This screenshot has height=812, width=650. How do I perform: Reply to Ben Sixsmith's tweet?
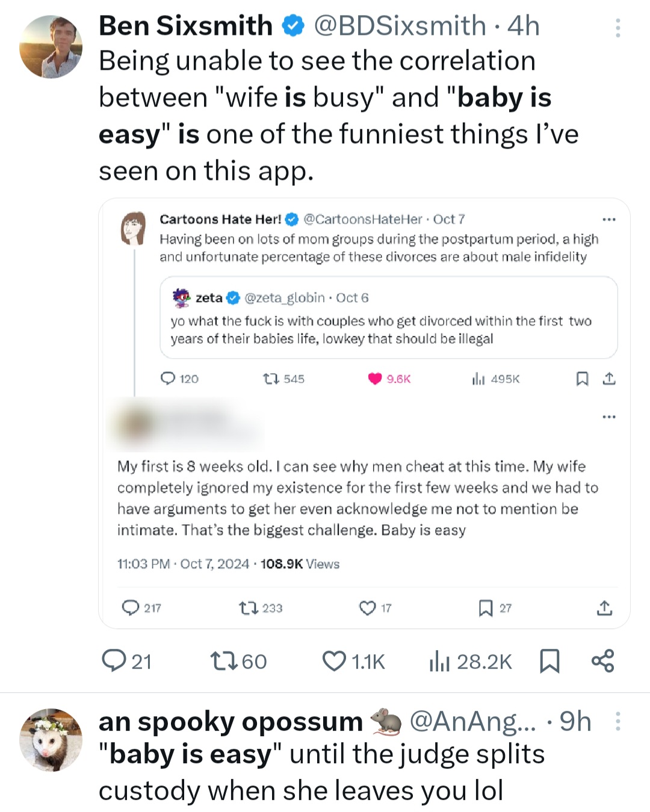pyautogui.click(x=113, y=661)
